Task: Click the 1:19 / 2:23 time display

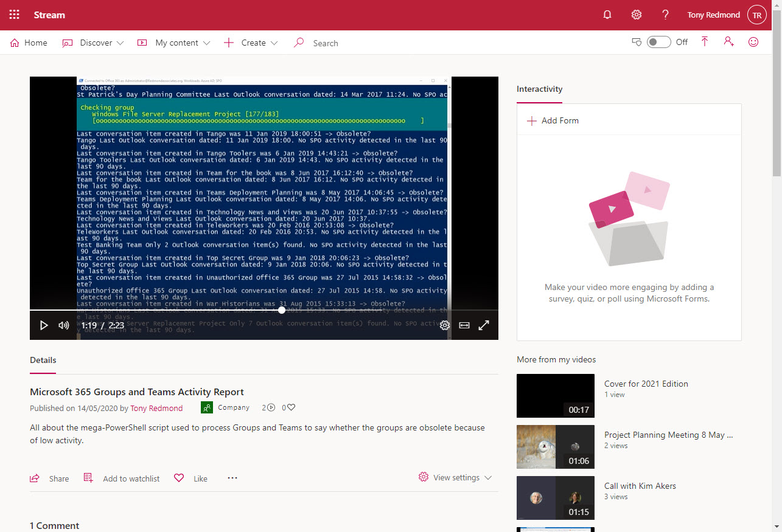Action: [103, 325]
